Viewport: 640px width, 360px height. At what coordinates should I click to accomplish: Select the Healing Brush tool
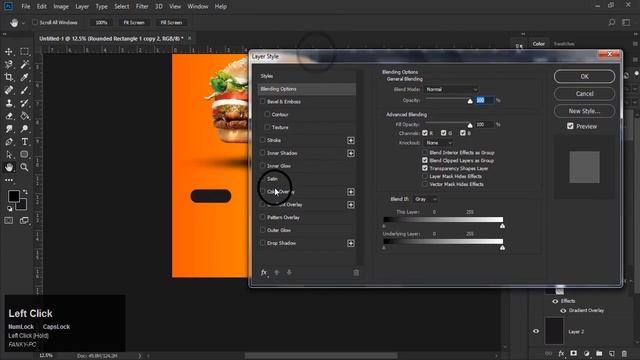9,90
